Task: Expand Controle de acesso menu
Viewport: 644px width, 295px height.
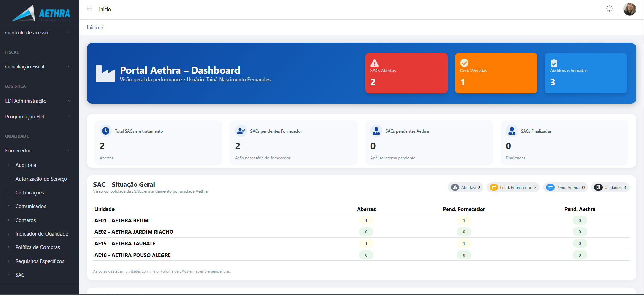Action: (x=39, y=33)
